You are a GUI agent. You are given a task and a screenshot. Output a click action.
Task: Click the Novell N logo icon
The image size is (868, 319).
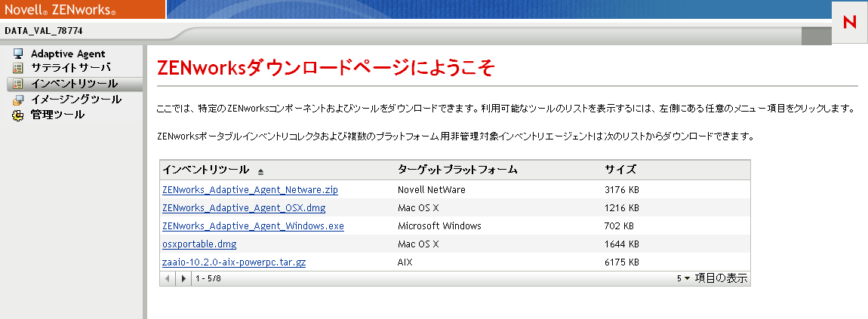click(849, 22)
